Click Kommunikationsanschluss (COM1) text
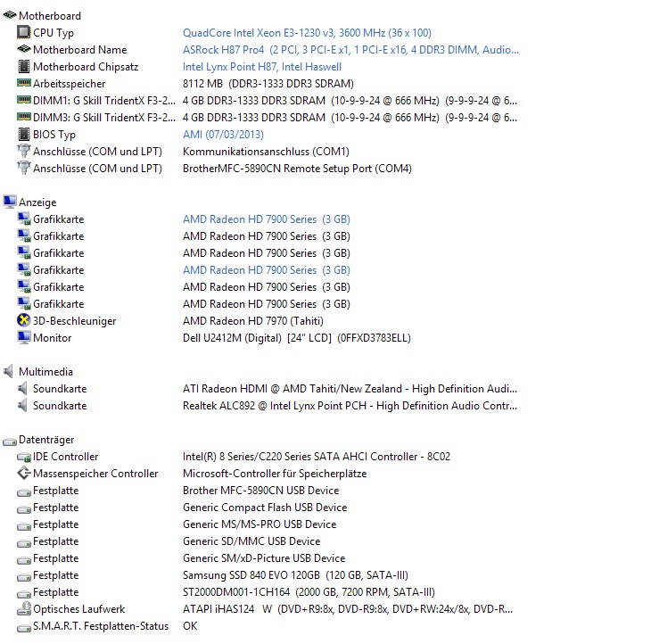The height and width of the screenshot is (644, 659). (266, 152)
